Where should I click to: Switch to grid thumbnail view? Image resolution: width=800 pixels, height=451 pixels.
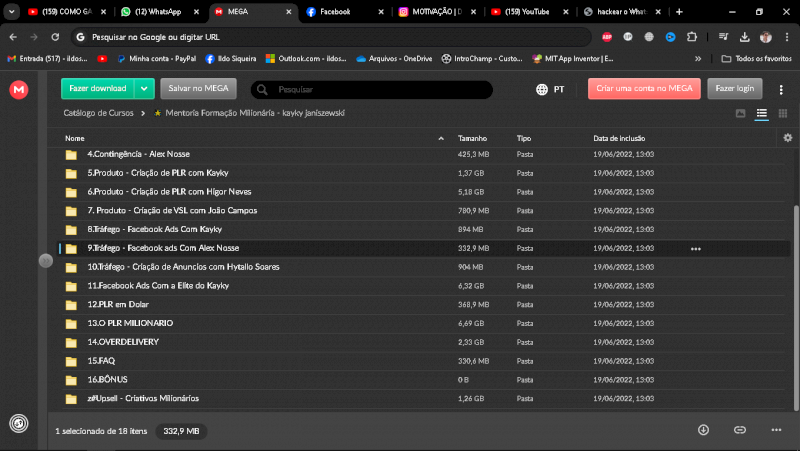tap(781, 113)
